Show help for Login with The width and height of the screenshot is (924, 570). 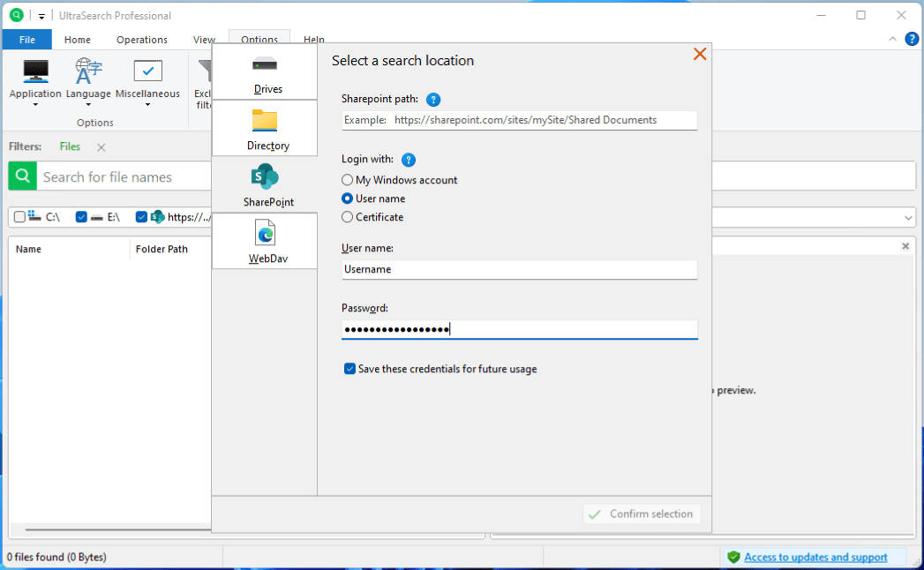click(x=409, y=160)
